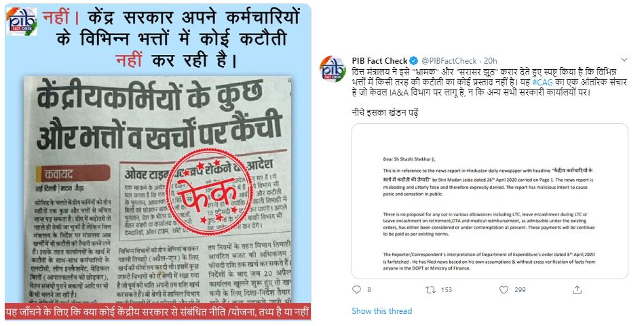This screenshot has height=326, width=644.
Task: Click the reply comment icon
Action: (356, 290)
